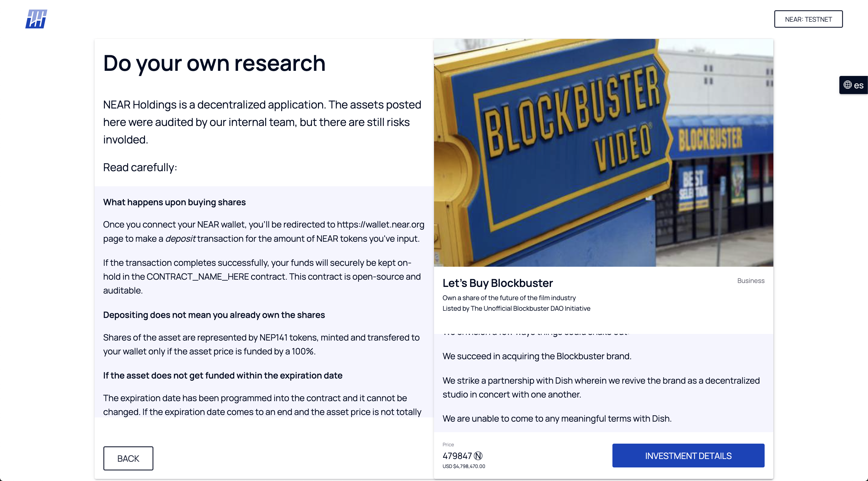Click the Let's Buy Blockbuster title

pos(497,283)
